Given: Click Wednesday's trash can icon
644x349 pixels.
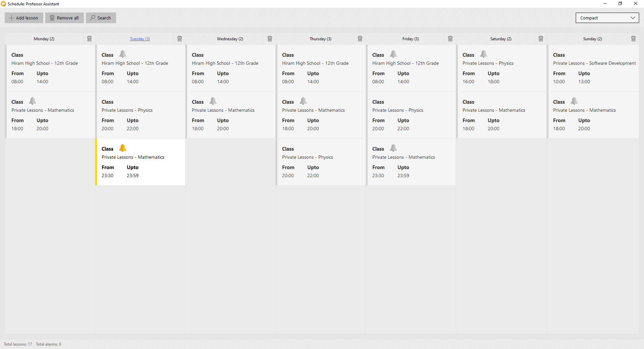Looking at the screenshot, I should pyautogui.click(x=270, y=39).
